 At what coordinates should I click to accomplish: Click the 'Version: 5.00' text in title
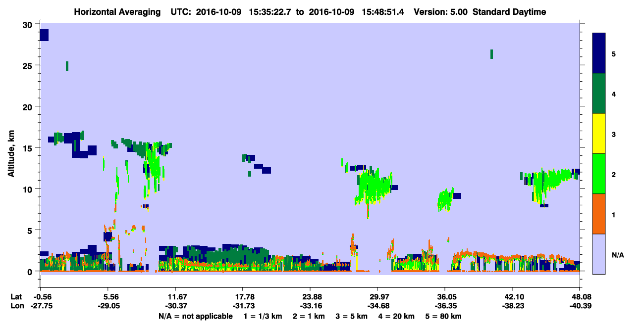click(x=440, y=12)
